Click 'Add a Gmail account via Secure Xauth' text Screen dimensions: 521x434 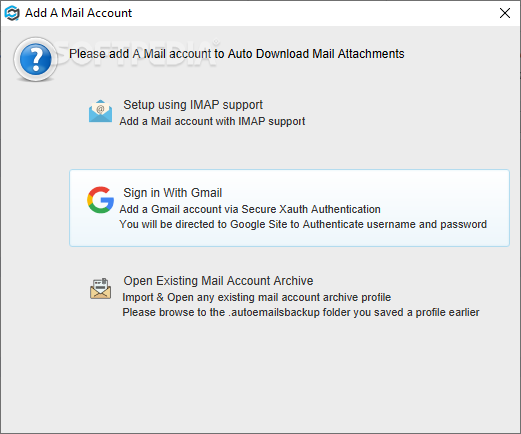point(250,209)
